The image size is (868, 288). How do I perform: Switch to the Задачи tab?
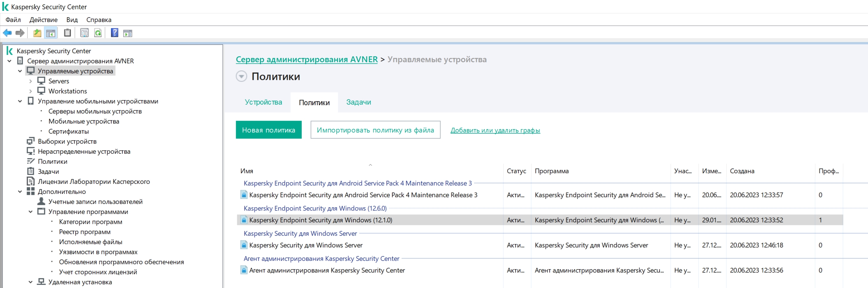358,102
